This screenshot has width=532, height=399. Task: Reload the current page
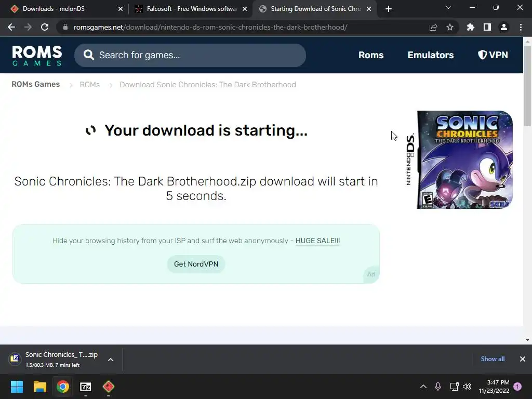click(45, 27)
